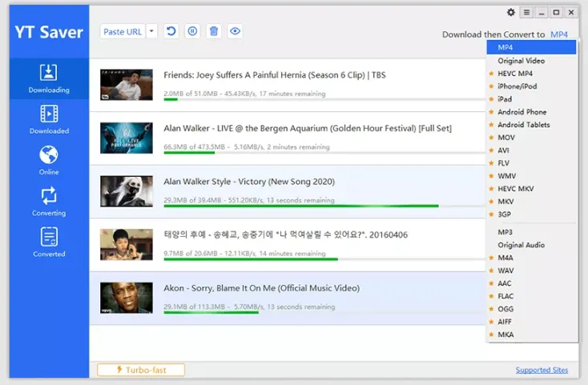The width and height of the screenshot is (588, 385).
Task: Select AAC audio format
Action: coord(531,283)
